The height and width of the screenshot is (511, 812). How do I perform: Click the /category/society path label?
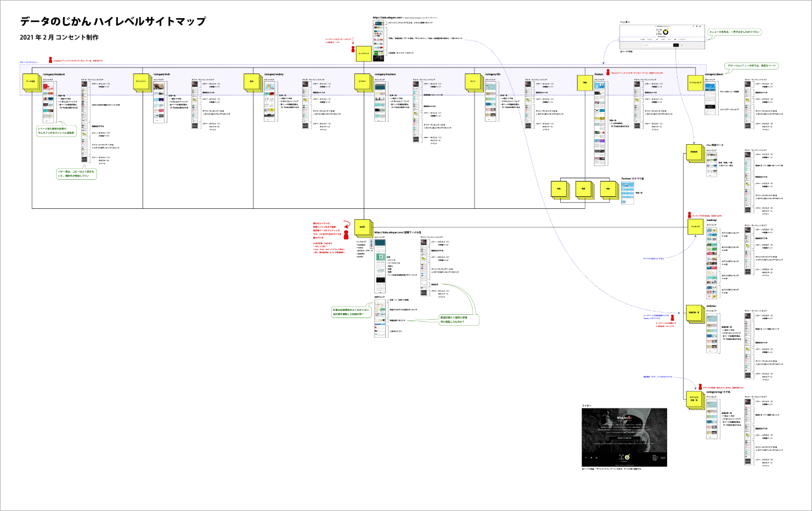(x=273, y=74)
